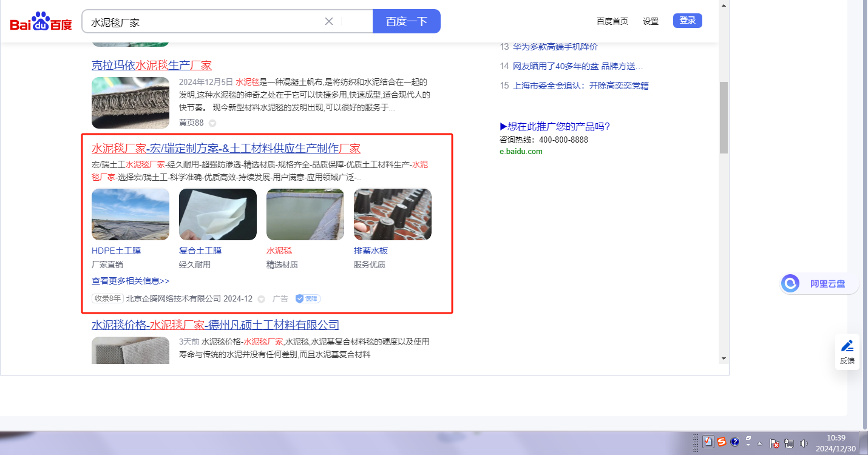Click the volume speaker tray icon
This screenshot has height=455, width=868.
(x=804, y=443)
